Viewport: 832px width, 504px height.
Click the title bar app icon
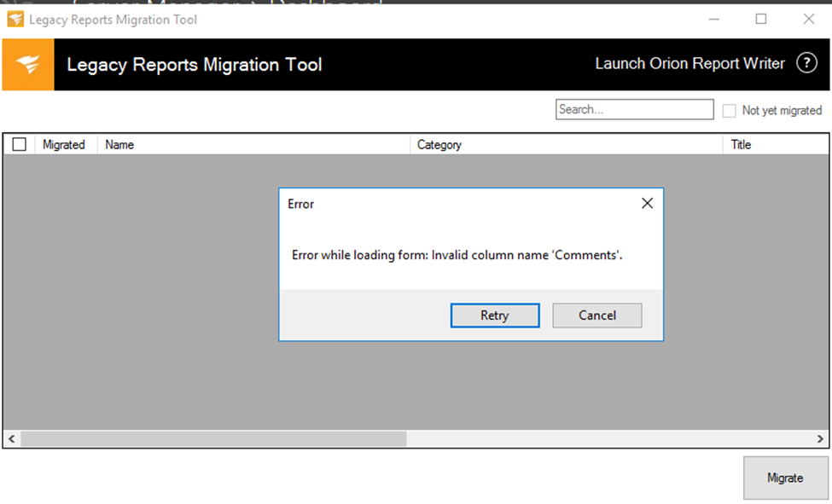coord(15,19)
